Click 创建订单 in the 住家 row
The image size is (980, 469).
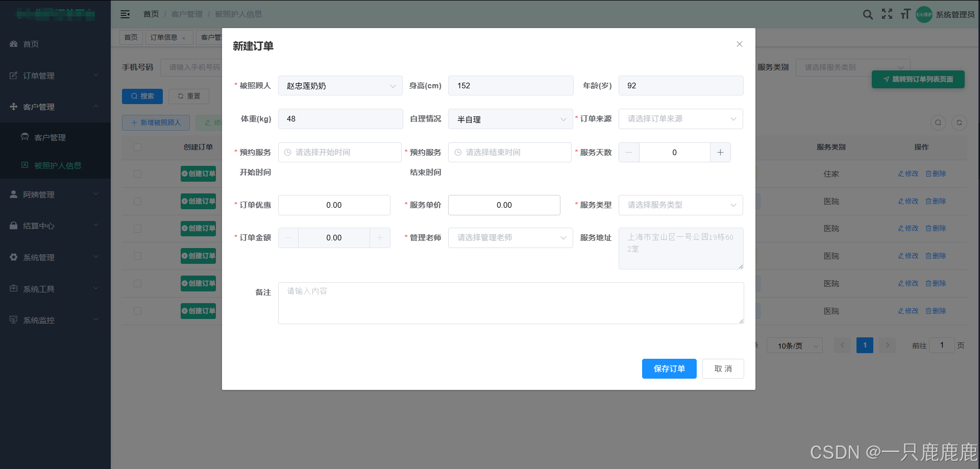click(199, 174)
